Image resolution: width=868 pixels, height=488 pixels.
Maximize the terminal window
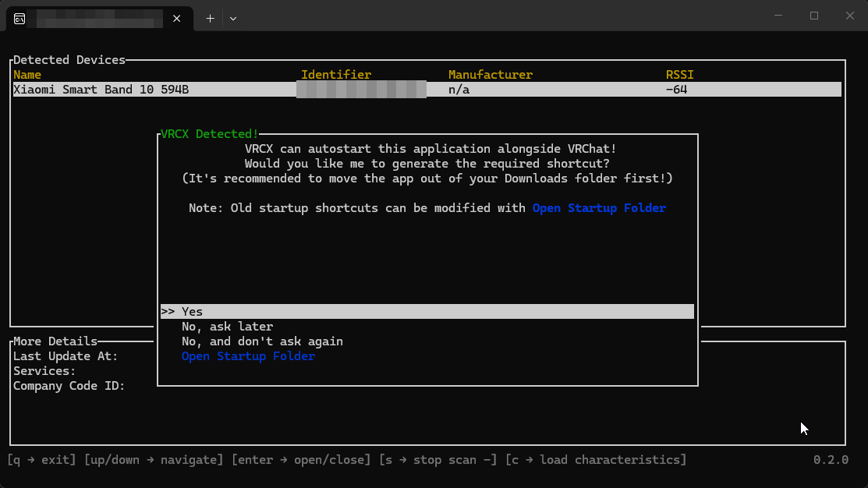[813, 16]
